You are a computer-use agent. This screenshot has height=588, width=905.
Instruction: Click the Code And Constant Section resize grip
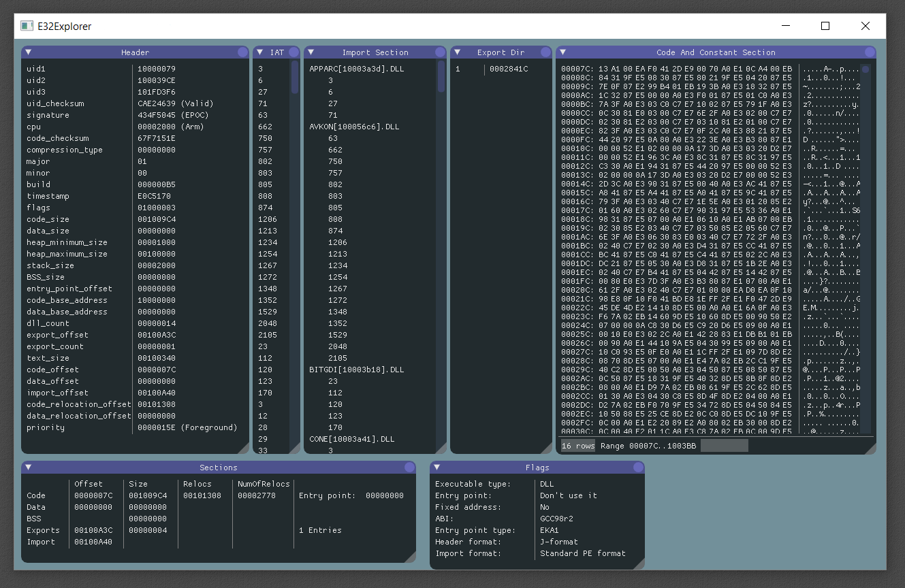[x=871, y=448]
